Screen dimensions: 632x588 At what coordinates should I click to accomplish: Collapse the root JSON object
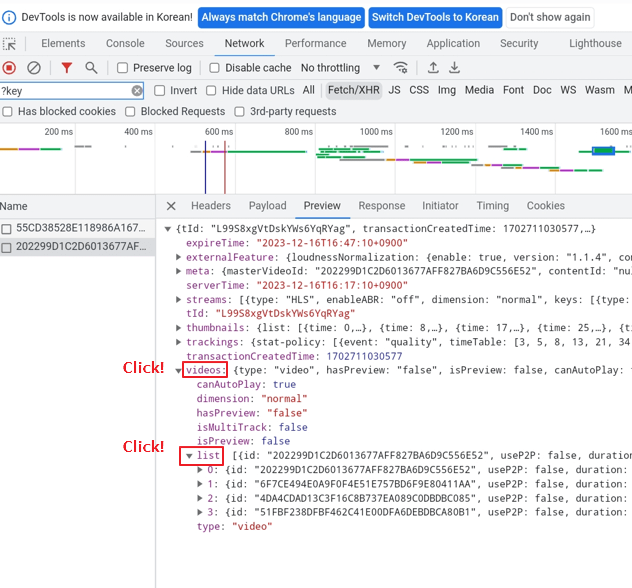click(168, 229)
